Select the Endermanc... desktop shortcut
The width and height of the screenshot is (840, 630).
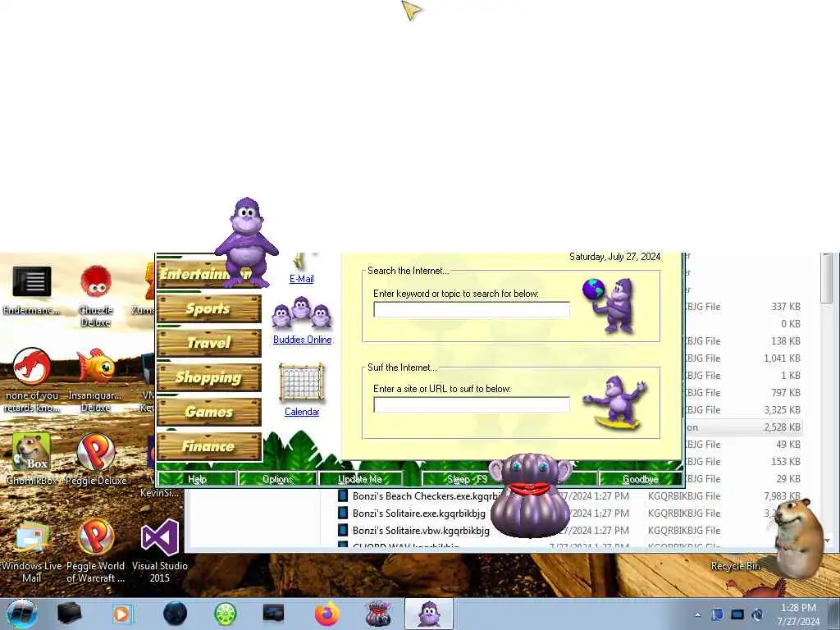[32, 290]
